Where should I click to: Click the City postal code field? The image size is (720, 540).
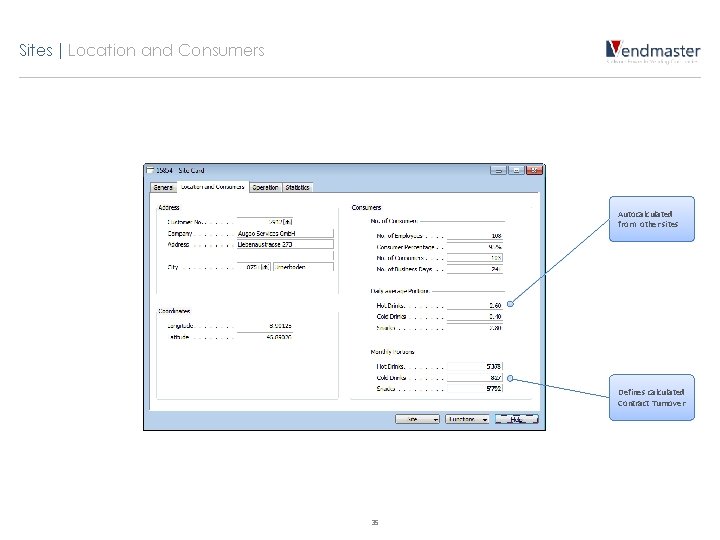(x=248, y=267)
